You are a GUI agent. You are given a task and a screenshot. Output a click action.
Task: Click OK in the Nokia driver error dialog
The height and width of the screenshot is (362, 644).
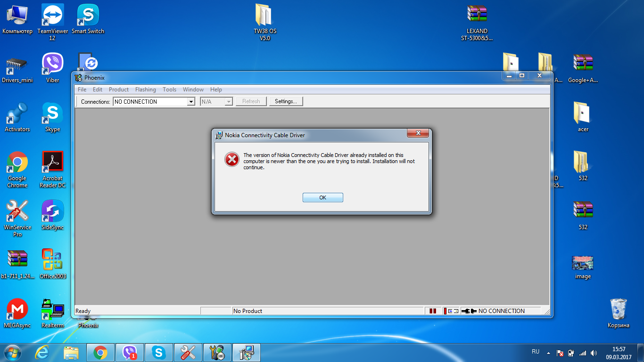tap(322, 197)
